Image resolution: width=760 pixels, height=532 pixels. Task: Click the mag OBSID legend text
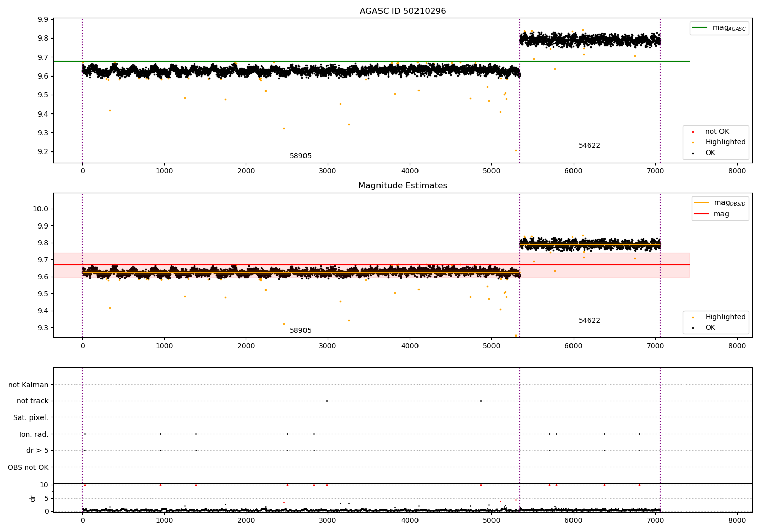click(x=730, y=203)
